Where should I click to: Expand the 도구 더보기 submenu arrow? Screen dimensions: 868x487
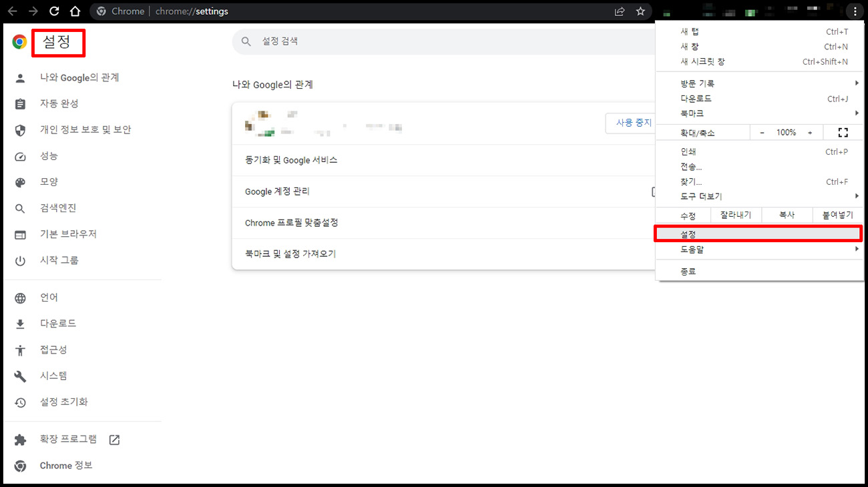[x=857, y=196]
